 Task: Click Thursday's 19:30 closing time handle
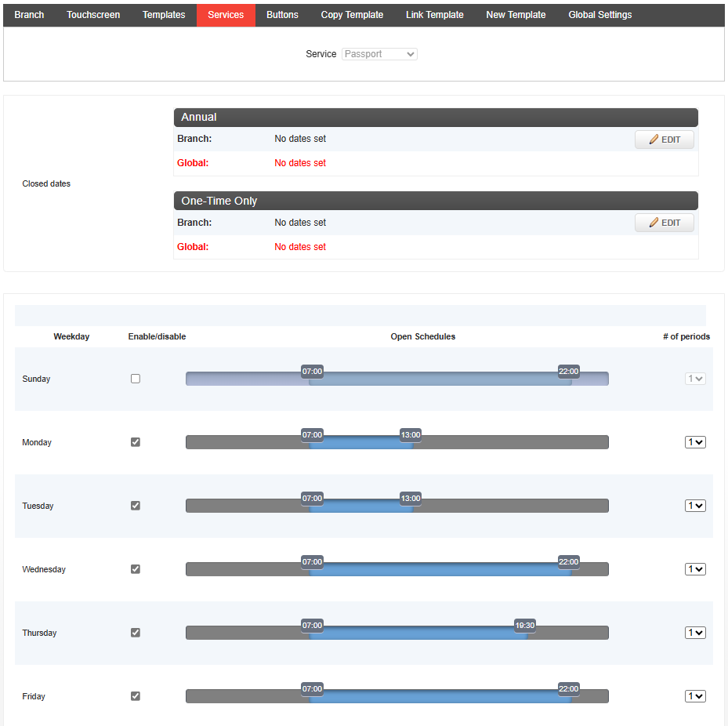click(525, 626)
